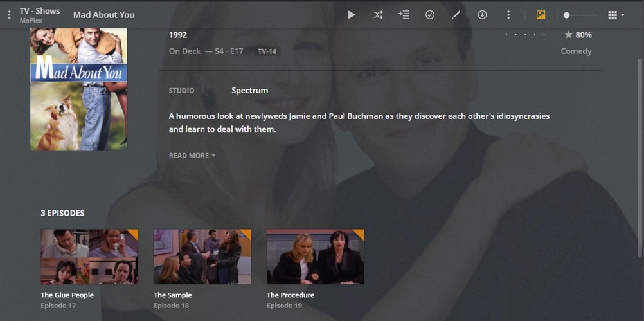
Task: Click the 1992 year text
Action: (178, 35)
